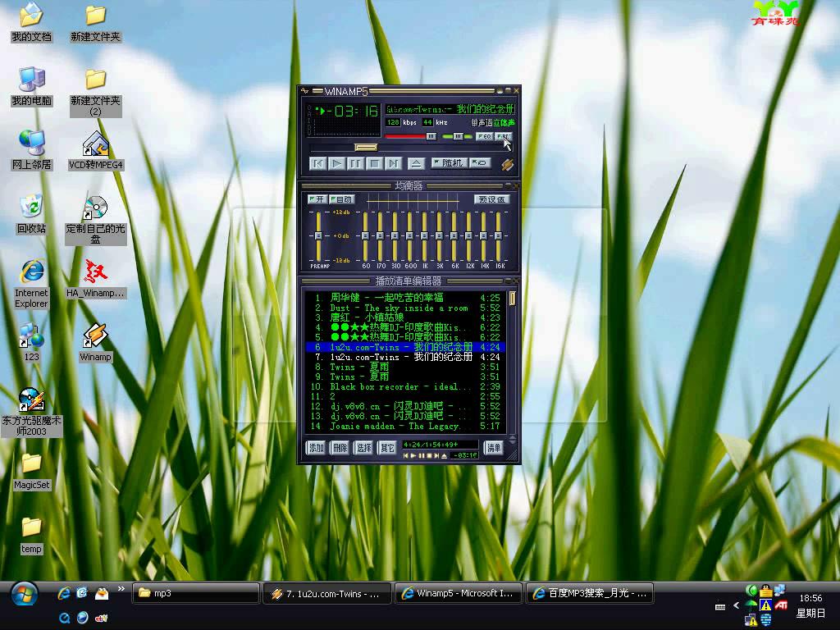Open 东方光驱魔术师2003 shortcut
The width and height of the screenshot is (840, 630).
(x=32, y=412)
